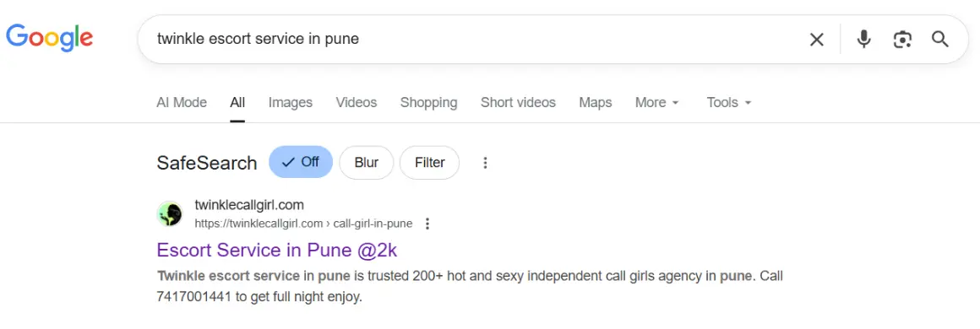Switch to the Maps tab
Screen dimensions: 980x329
pos(595,102)
